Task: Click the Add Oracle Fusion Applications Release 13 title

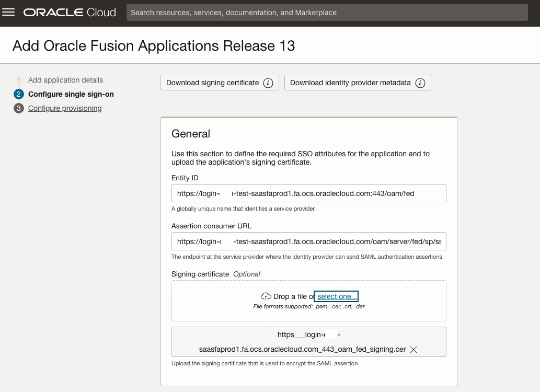Action: pyautogui.click(x=154, y=46)
